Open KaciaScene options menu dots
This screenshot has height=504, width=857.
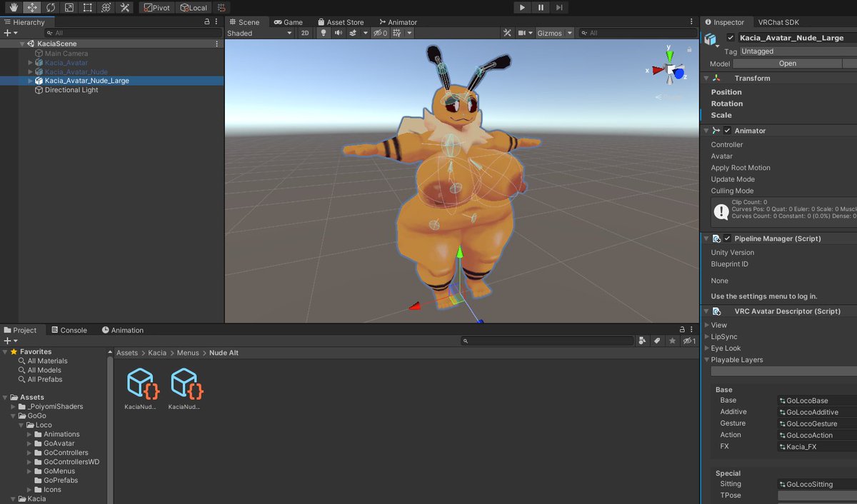click(217, 44)
